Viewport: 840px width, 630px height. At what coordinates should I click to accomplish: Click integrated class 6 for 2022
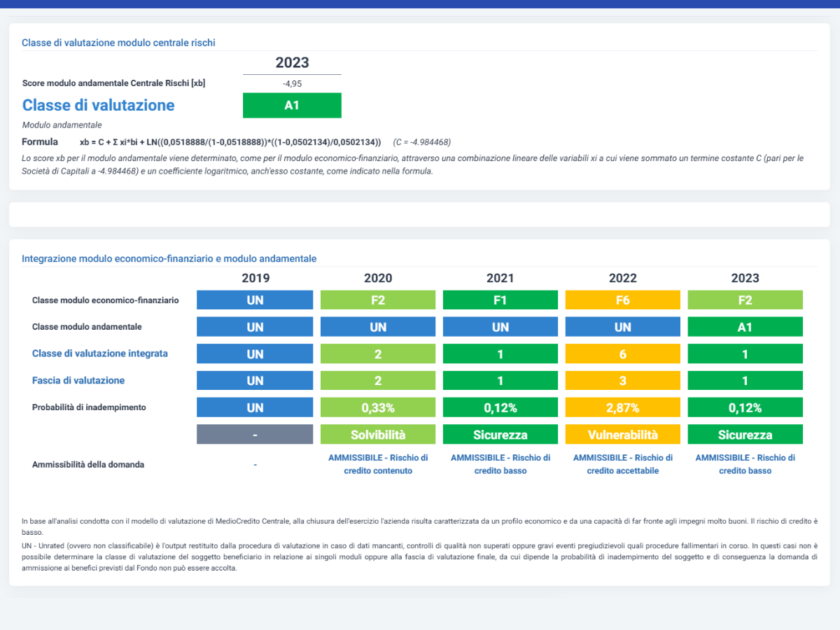(623, 353)
